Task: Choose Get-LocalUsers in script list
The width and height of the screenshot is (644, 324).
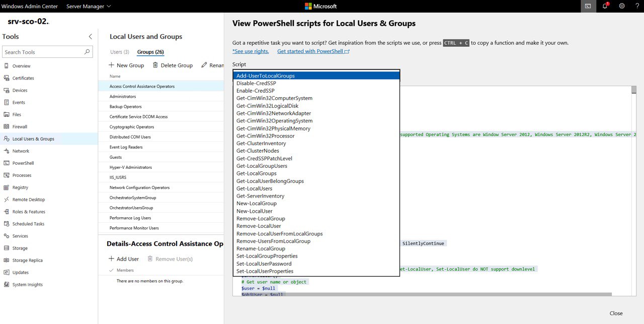Action: (x=316, y=188)
